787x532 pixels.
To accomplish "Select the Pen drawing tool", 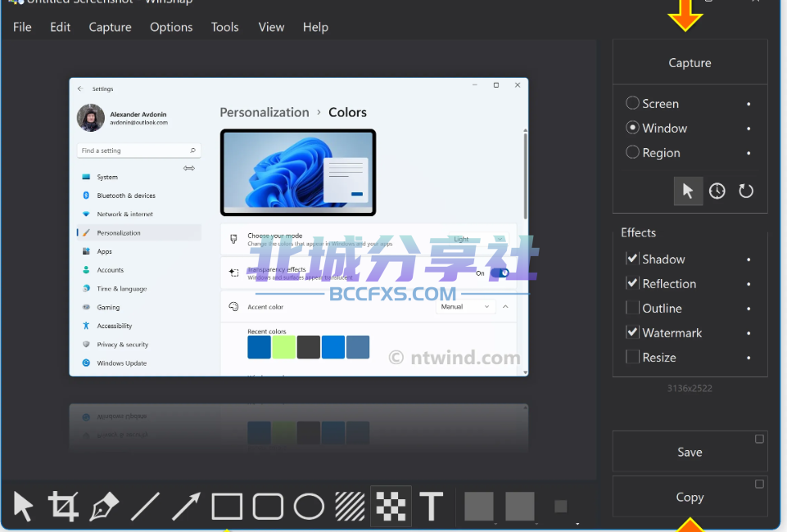I will pos(104,506).
